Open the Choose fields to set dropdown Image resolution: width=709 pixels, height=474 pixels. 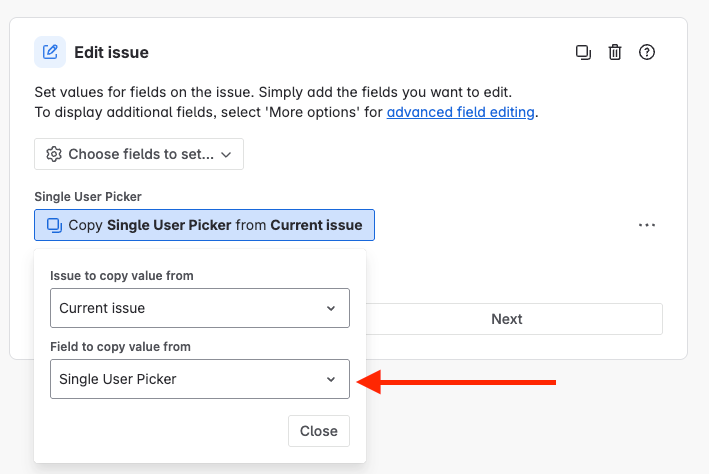139,154
